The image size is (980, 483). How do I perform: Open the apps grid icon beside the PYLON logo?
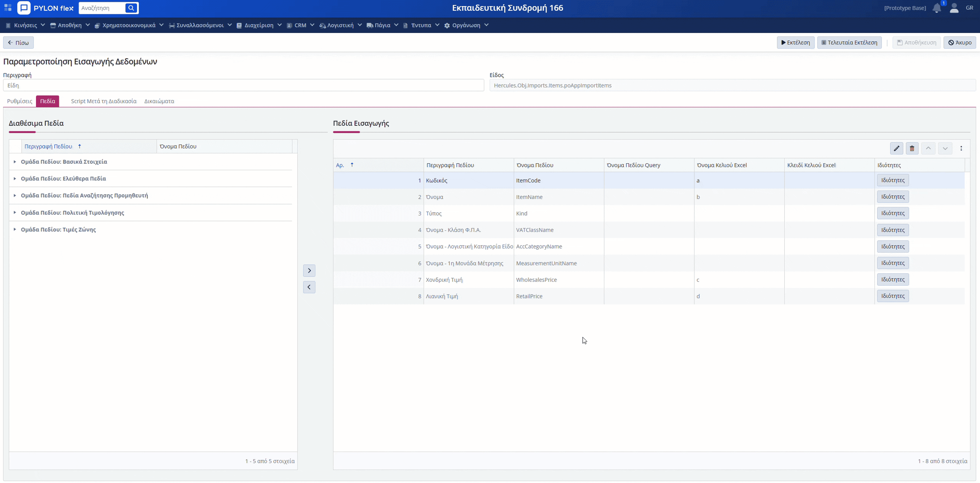pyautogui.click(x=8, y=8)
